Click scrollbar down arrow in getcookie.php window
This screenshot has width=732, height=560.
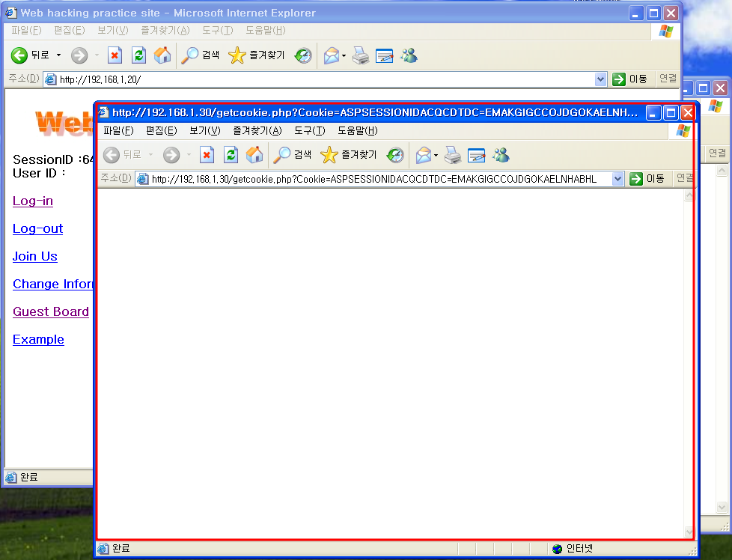(689, 532)
